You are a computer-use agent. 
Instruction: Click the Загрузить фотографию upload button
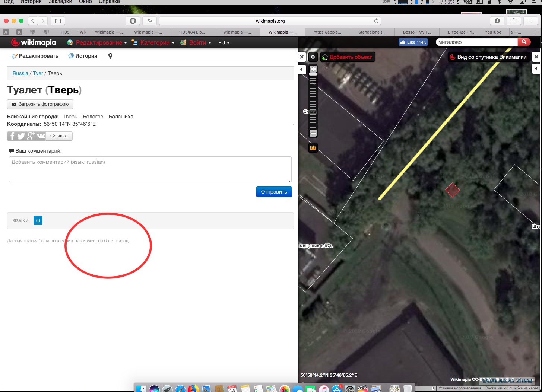(x=40, y=104)
